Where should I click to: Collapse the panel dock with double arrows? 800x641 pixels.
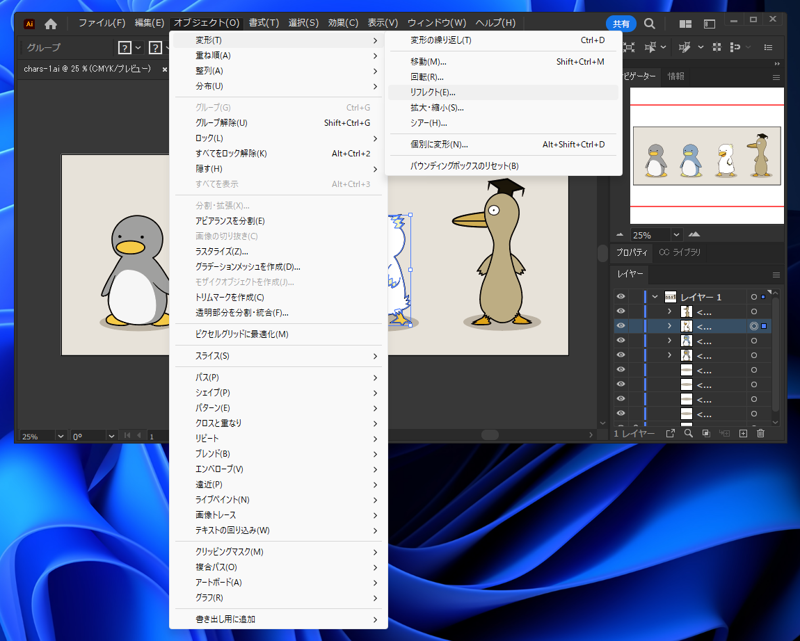777,64
